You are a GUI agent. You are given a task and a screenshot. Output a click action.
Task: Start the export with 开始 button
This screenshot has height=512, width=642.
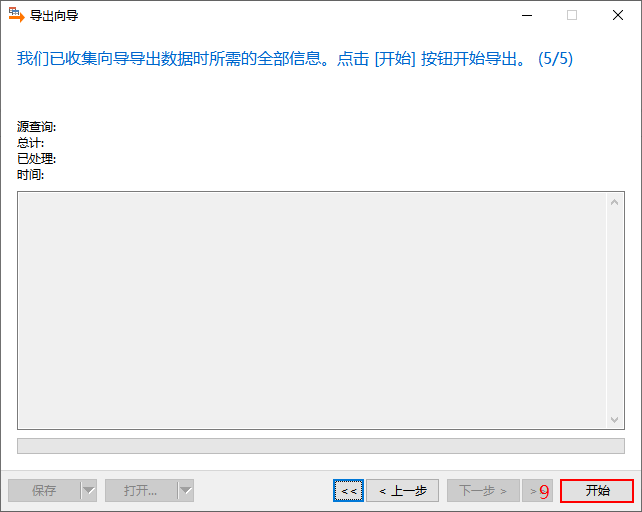pyautogui.click(x=597, y=490)
